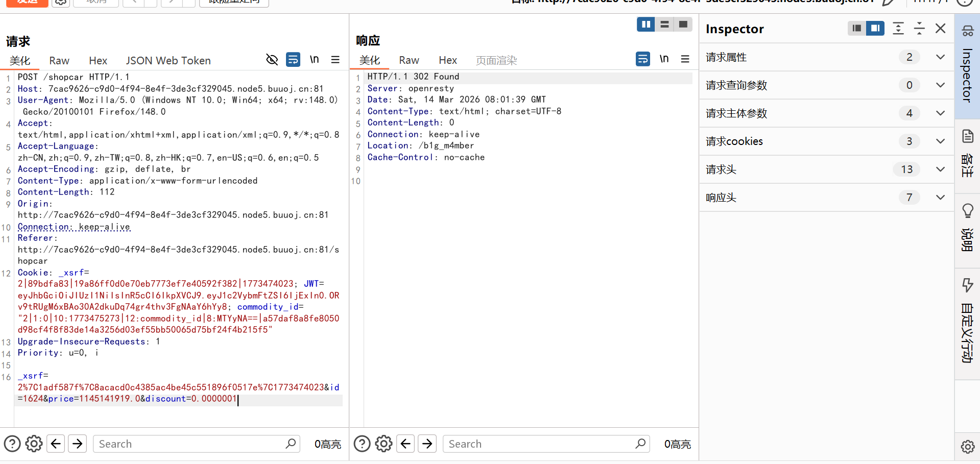Toggle hidden characters eye icon in request panel

point(272,60)
